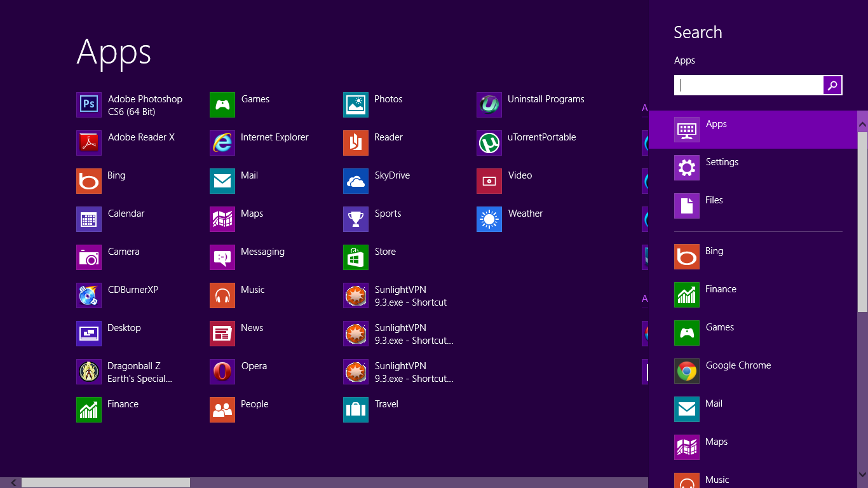Image resolution: width=868 pixels, height=488 pixels.
Task: Launch Dragonball Z Earth's Special icon
Action: 89,372
